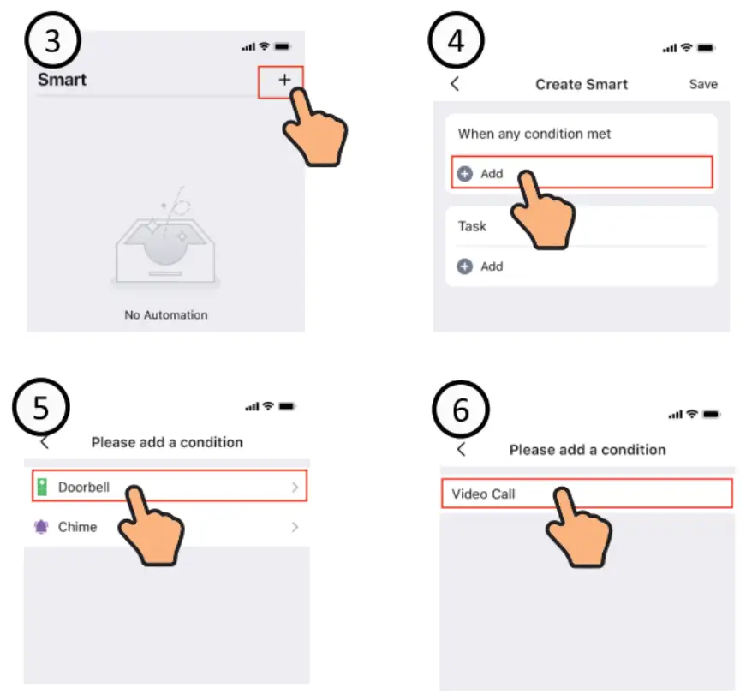Image resolution: width=746 pixels, height=700 pixels.
Task: Click the purple Chime bell icon
Action: coord(41,527)
